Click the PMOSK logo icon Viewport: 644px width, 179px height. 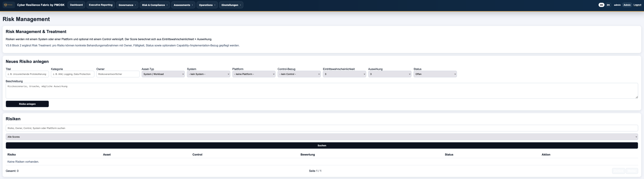coord(9,5)
